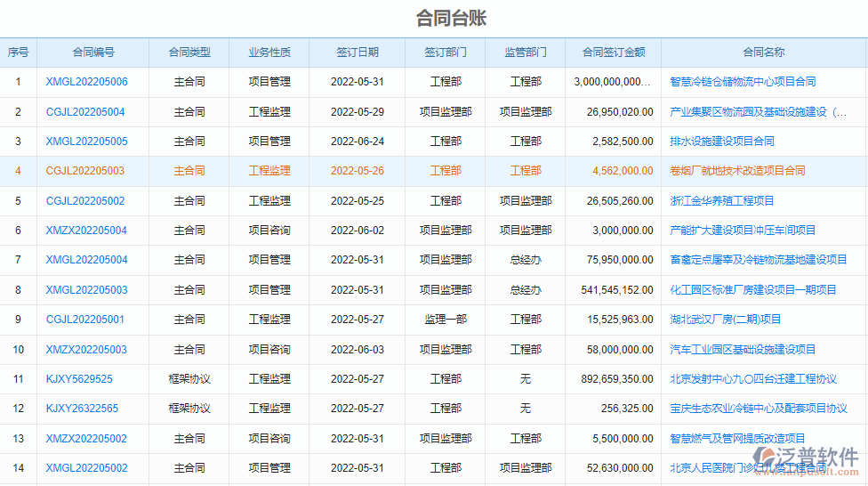
Task: Click contract number CGJL202205004
Action: [x=85, y=112]
